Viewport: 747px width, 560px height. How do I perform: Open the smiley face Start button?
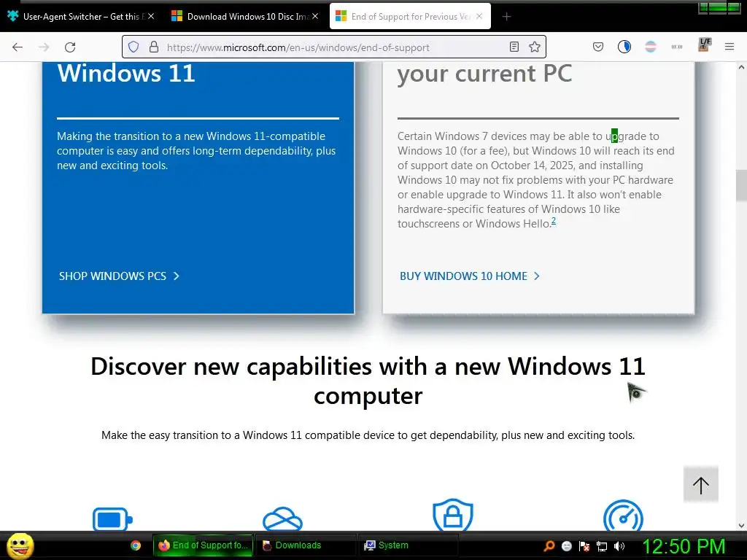[x=20, y=545]
